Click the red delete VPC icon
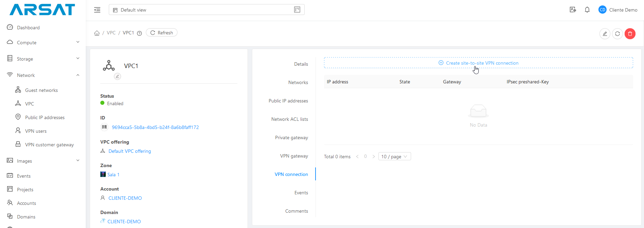This screenshot has height=228, width=644. 630,34
